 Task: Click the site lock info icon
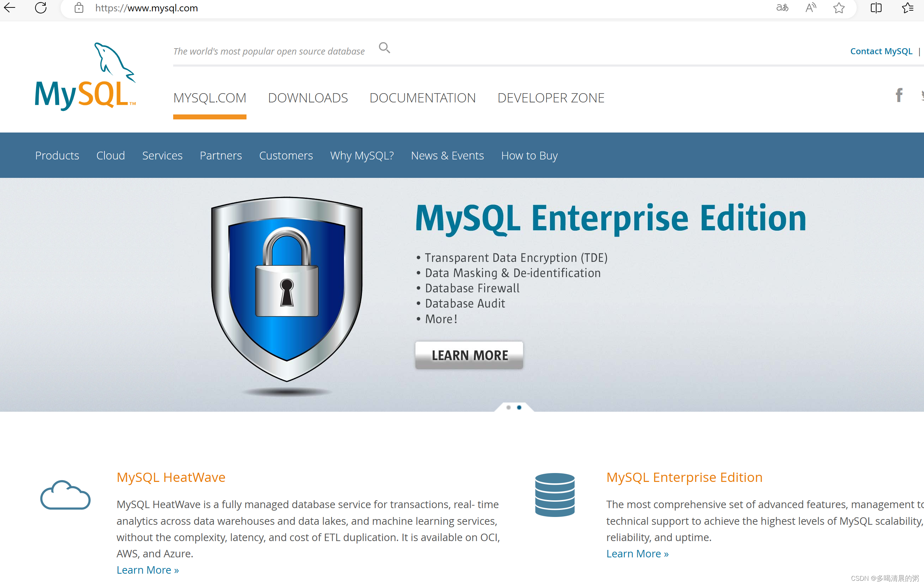pyautogui.click(x=79, y=8)
